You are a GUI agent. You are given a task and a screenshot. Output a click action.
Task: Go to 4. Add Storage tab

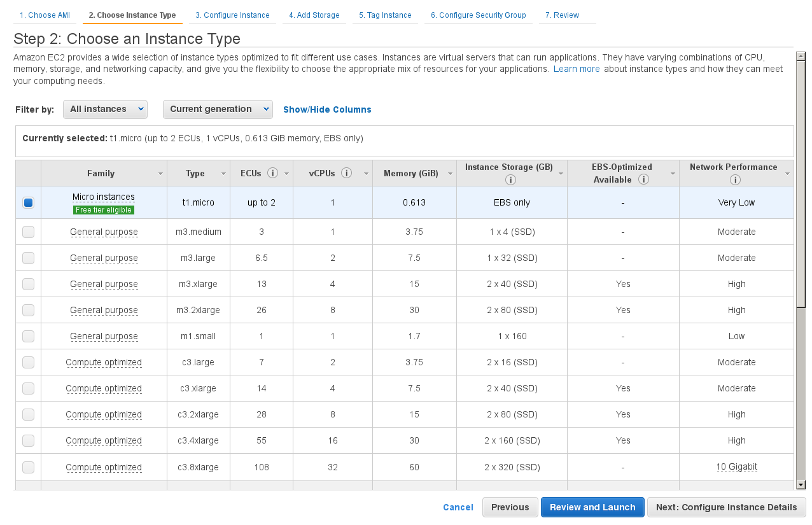click(x=314, y=15)
